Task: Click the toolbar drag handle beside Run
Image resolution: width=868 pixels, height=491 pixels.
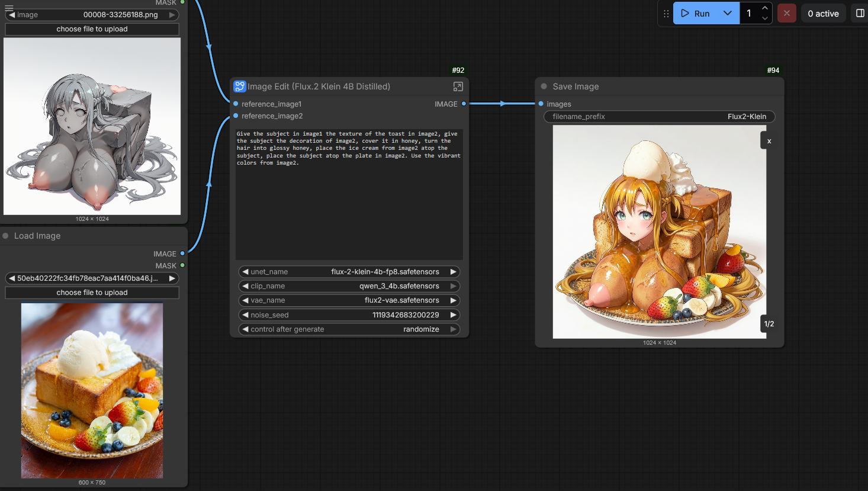Action: point(666,14)
